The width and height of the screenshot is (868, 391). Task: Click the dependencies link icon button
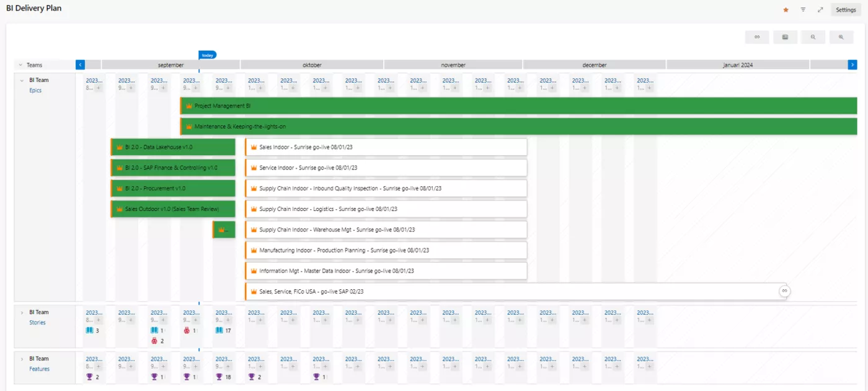757,37
